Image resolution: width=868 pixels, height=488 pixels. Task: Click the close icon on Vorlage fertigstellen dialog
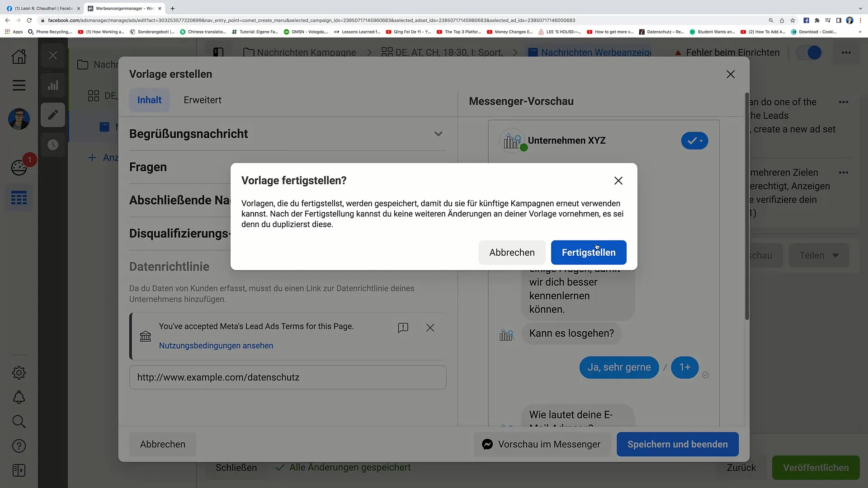tap(618, 180)
